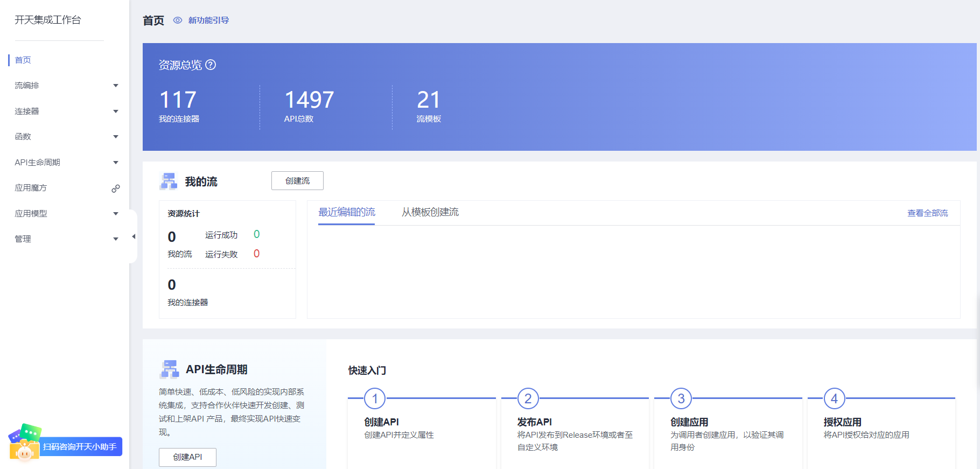Expand the 连接器 menu arrow

point(116,111)
